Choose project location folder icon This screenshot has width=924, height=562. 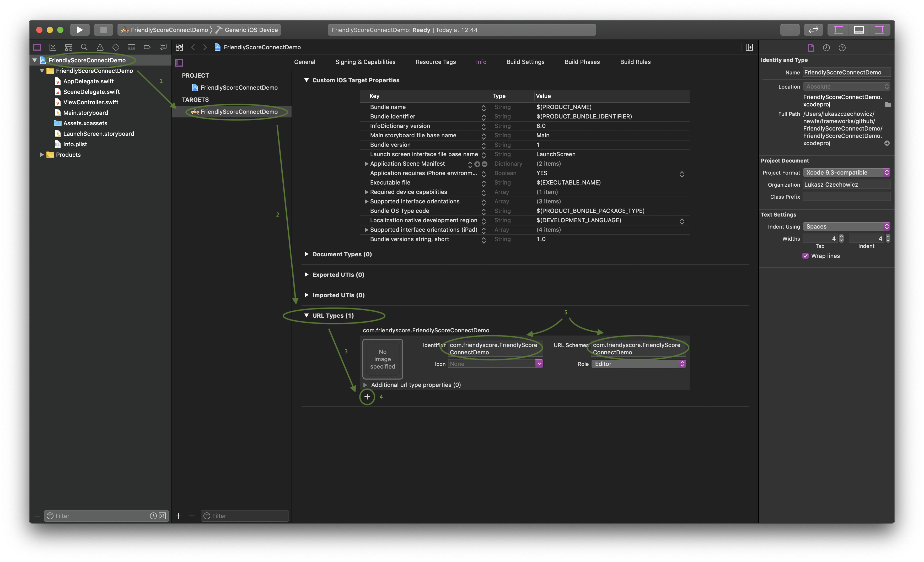pyautogui.click(x=887, y=104)
